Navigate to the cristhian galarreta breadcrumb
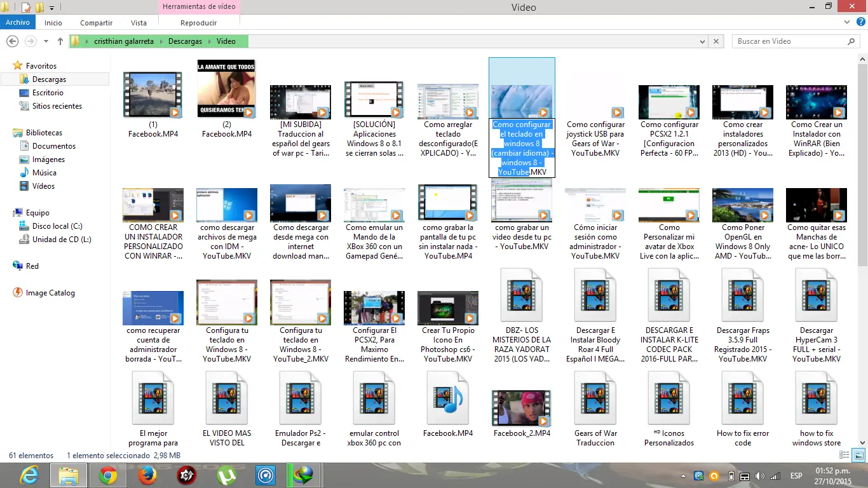The image size is (868, 488). tap(125, 41)
